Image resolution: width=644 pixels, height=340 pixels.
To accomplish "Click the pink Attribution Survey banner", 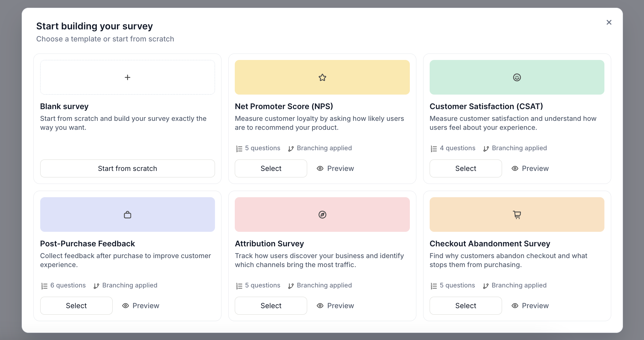I will (322, 215).
